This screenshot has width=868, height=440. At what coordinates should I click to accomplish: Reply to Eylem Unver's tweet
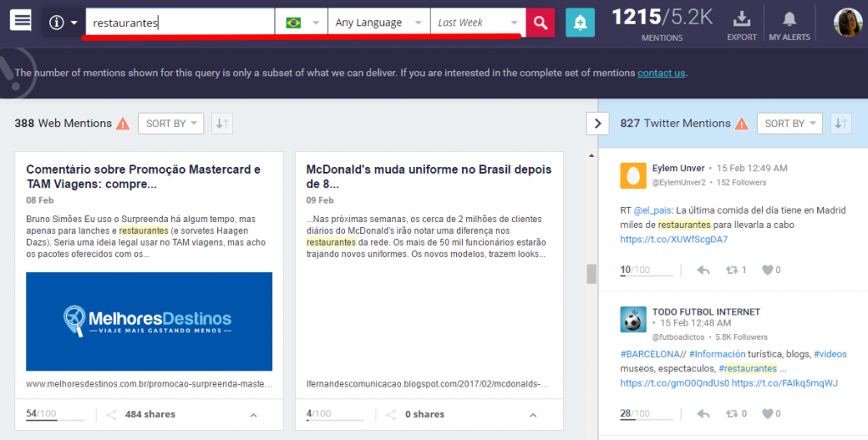[704, 270]
